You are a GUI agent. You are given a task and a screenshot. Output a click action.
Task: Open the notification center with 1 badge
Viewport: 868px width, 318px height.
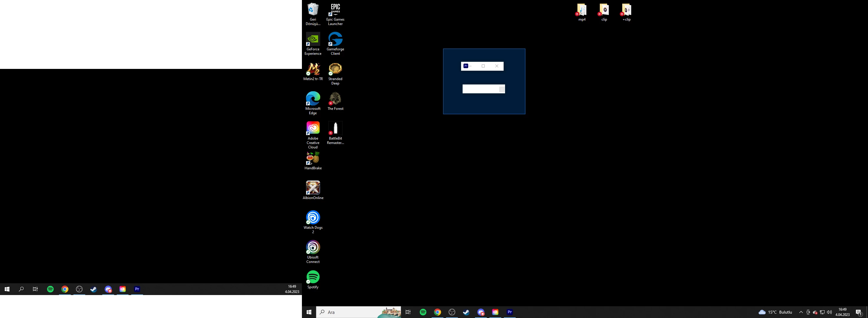point(859,312)
